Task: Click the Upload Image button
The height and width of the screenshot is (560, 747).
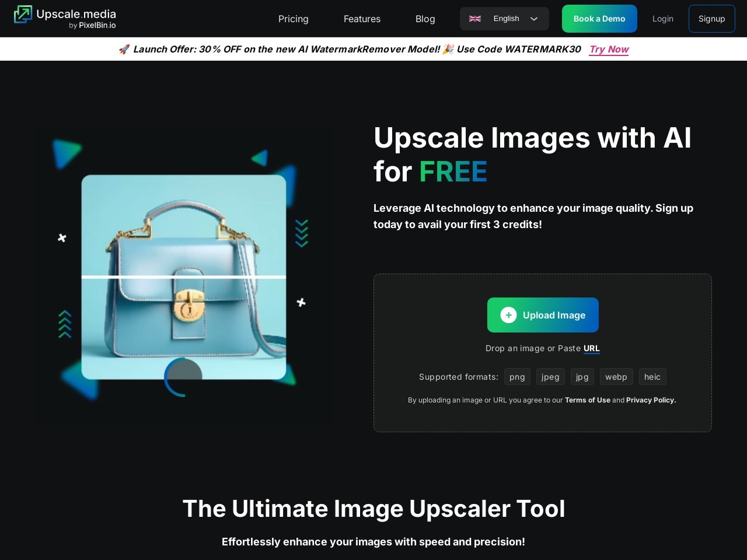Action: coord(543,315)
